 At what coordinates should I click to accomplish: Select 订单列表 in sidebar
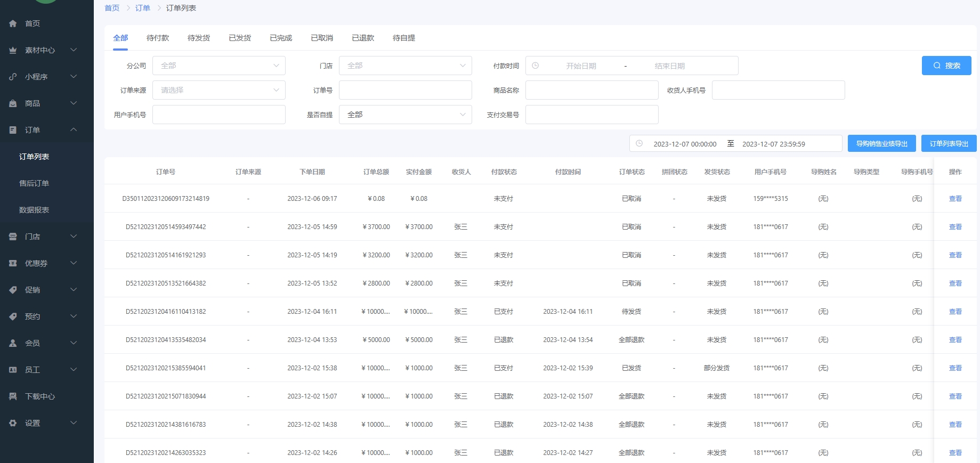[x=34, y=157]
